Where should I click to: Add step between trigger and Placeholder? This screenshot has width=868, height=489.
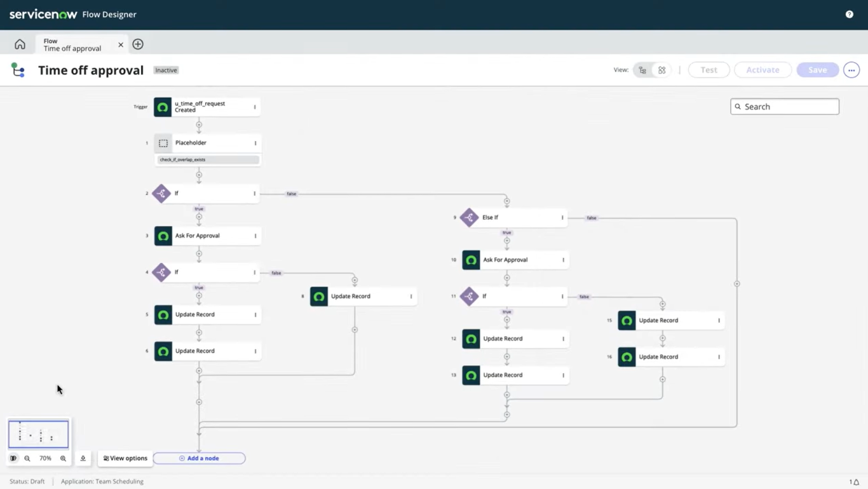[199, 124]
